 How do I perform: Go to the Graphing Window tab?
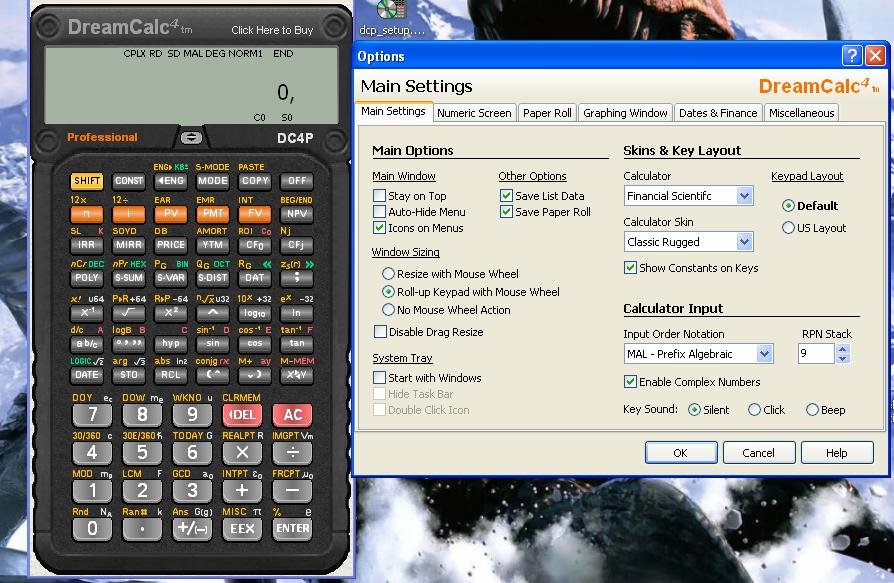(625, 113)
